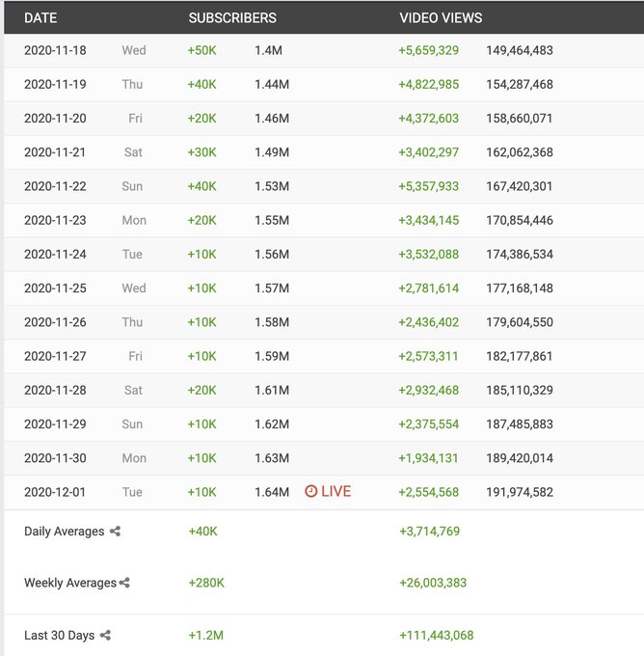Select the +2,436,402 views gain
The height and width of the screenshot is (656, 644).
click(x=429, y=322)
